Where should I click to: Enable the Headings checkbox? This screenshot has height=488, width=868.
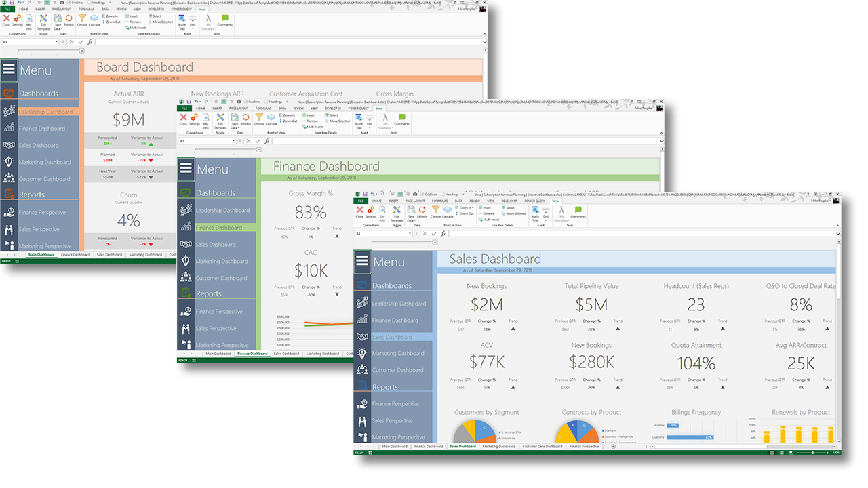coord(443,194)
